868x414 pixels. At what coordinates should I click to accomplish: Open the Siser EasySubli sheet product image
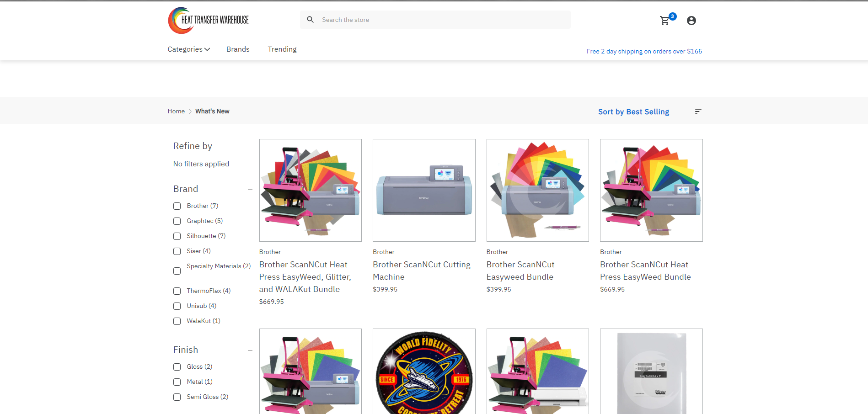pyautogui.click(x=651, y=372)
